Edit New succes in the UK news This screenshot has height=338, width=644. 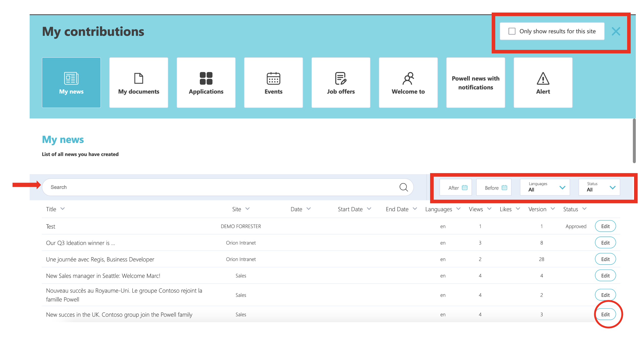605,314
